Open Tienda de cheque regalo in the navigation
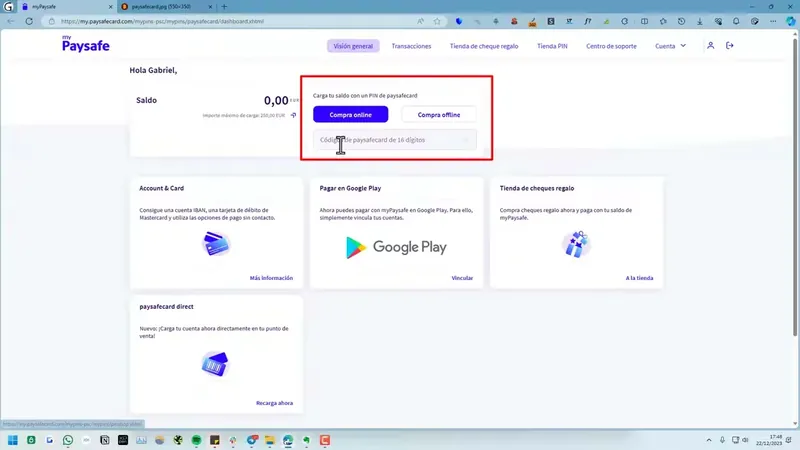Viewport: 800px width, 450px height. point(484,46)
